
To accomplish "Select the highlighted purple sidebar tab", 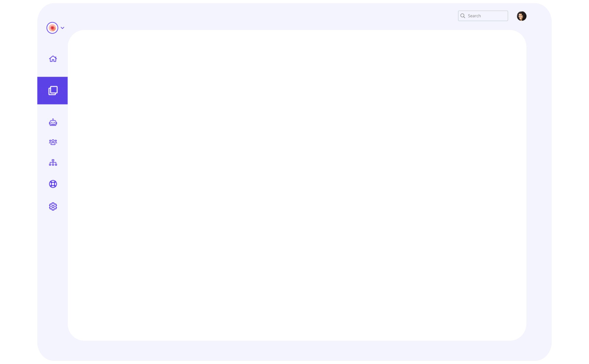I will coord(52,91).
